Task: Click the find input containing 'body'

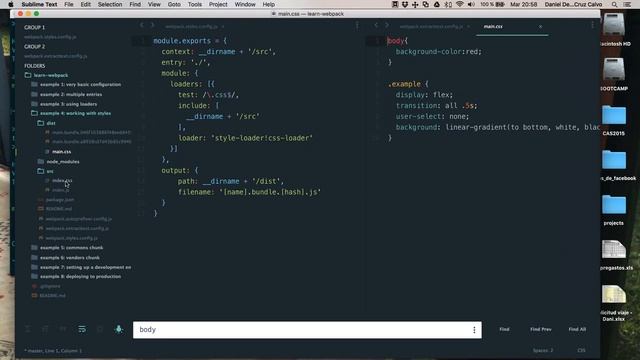Action: click(x=307, y=329)
